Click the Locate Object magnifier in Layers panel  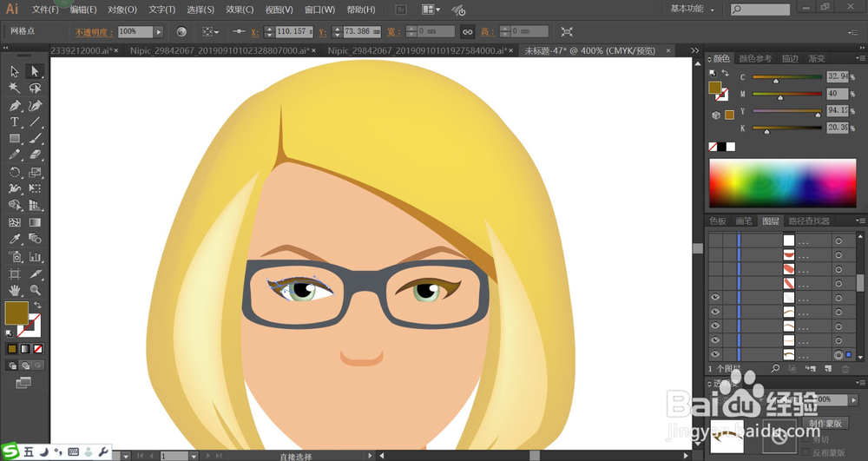[x=775, y=369]
